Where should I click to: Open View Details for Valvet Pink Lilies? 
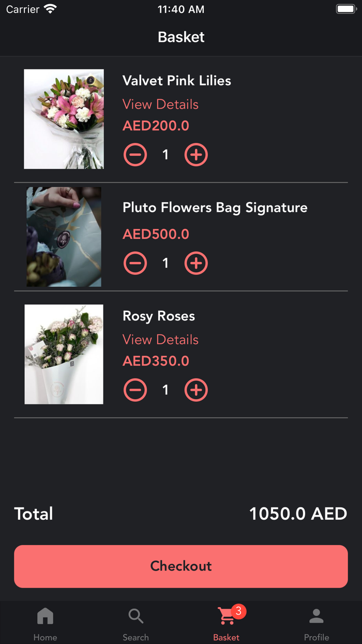[160, 104]
